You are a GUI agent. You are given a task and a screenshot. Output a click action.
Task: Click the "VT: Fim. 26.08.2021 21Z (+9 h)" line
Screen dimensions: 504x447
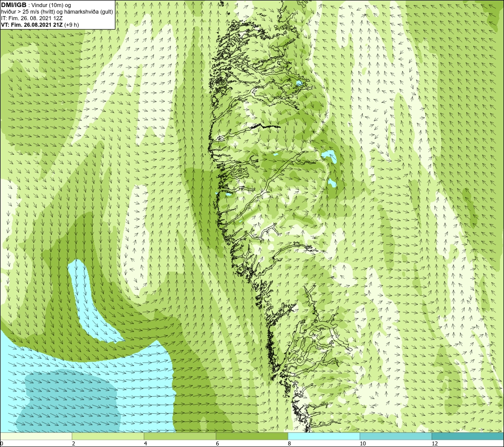click(x=40, y=24)
